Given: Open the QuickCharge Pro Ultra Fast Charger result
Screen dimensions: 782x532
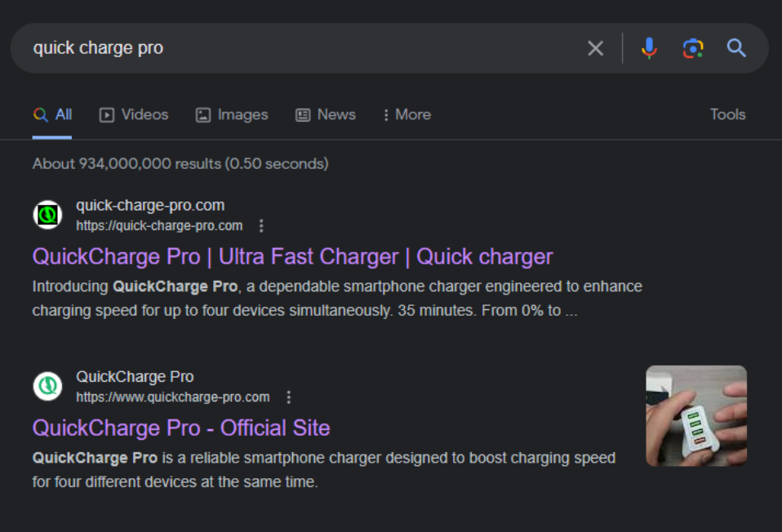Looking at the screenshot, I should click(x=291, y=256).
